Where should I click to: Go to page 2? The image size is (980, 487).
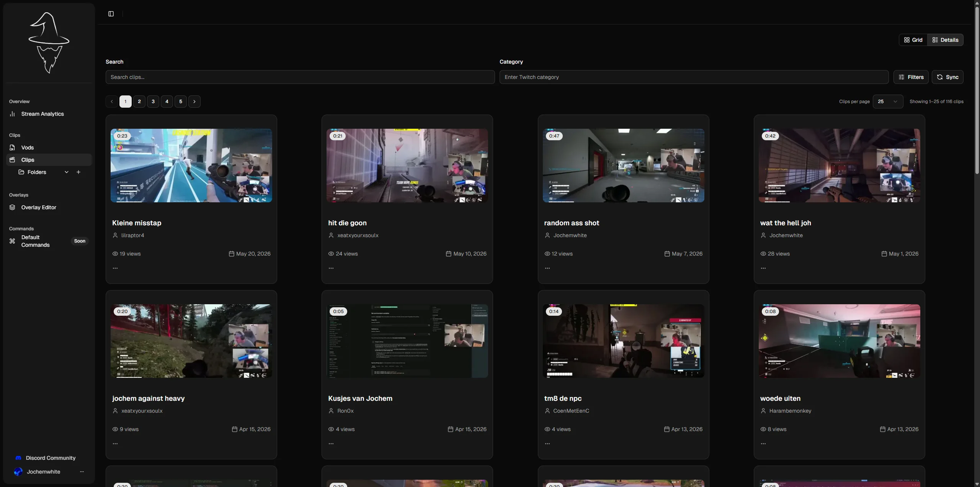tap(139, 102)
